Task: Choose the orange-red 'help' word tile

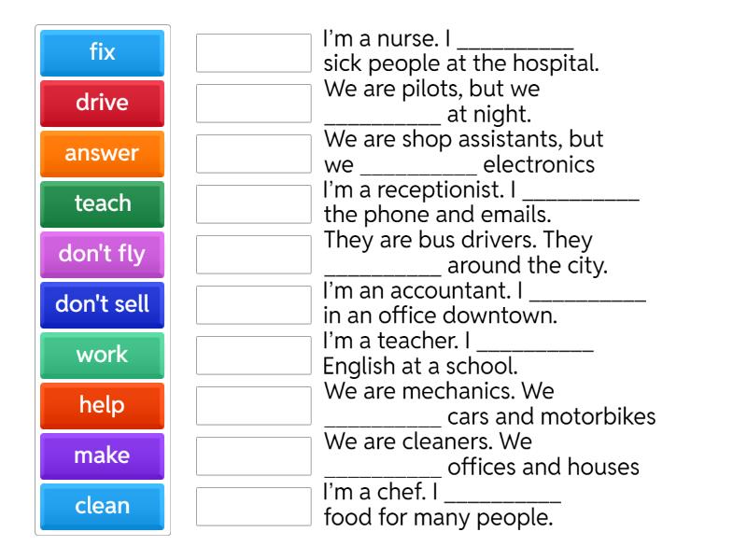Action: pyautogui.click(x=102, y=406)
